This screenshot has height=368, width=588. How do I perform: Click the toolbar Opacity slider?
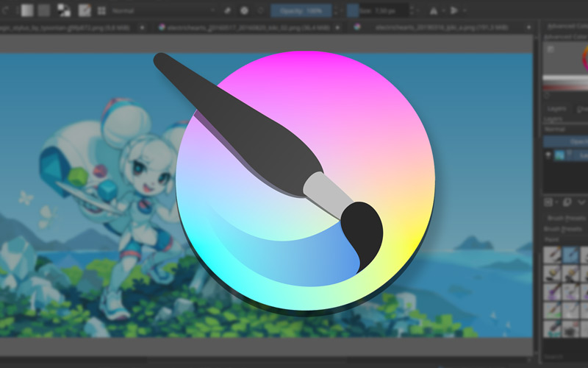(301, 10)
